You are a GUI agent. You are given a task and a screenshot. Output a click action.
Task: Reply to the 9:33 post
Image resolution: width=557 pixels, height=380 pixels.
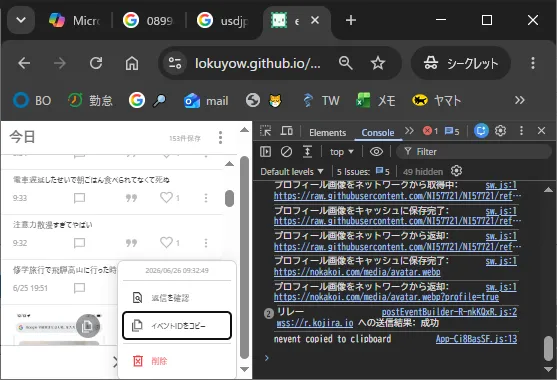[x=79, y=198]
